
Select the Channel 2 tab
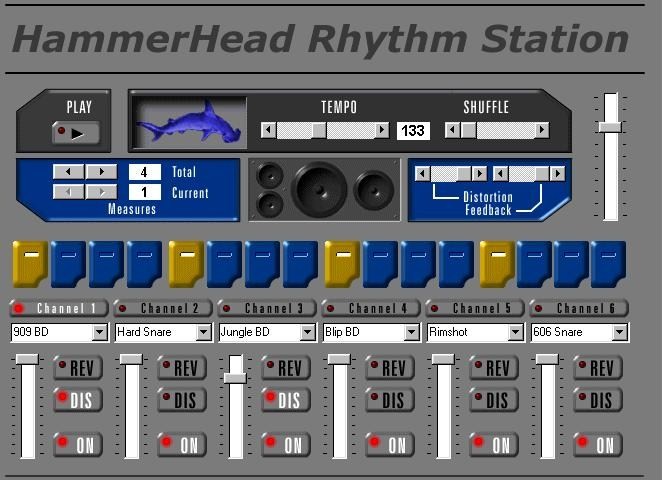coord(163,308)
